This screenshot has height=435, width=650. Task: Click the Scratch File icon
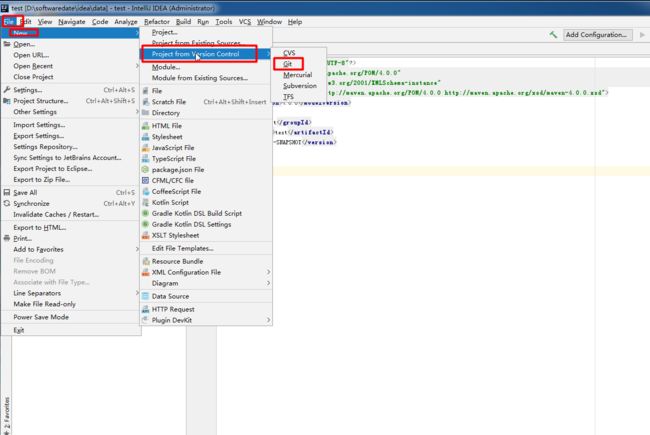[x=146, y=102]
